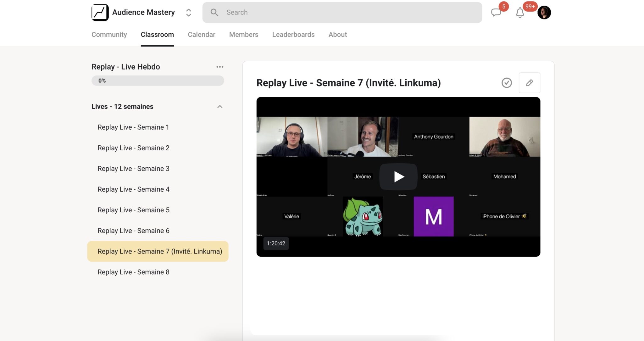Open chat messages icon
Screen dimensions: 644x341
click(x=496, y=12)
